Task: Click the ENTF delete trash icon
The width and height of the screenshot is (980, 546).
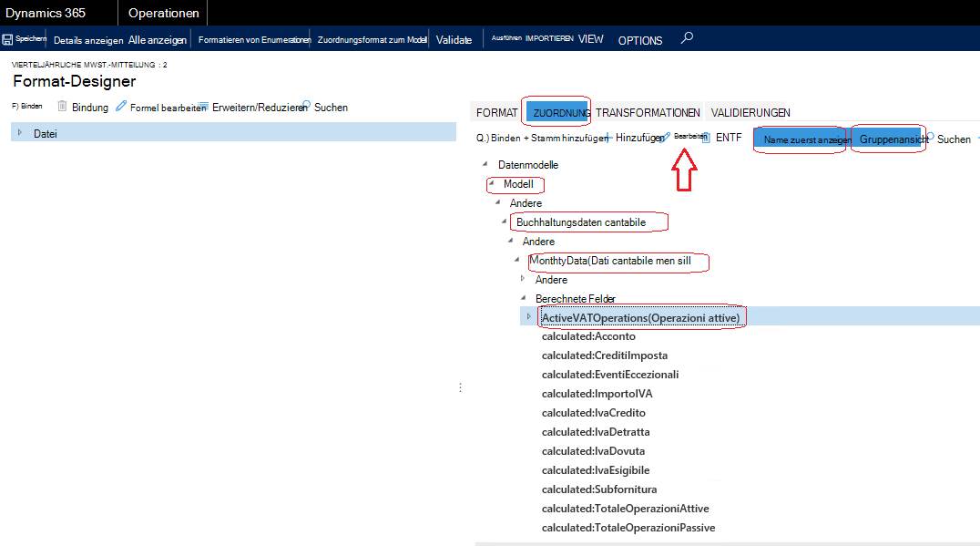Action: point(706,137)
